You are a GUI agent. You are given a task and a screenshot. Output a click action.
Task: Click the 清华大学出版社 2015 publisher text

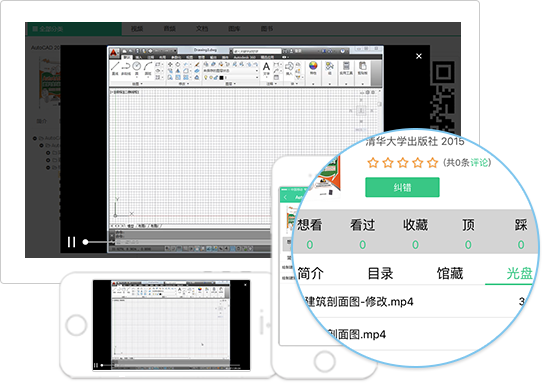point(415,141)
